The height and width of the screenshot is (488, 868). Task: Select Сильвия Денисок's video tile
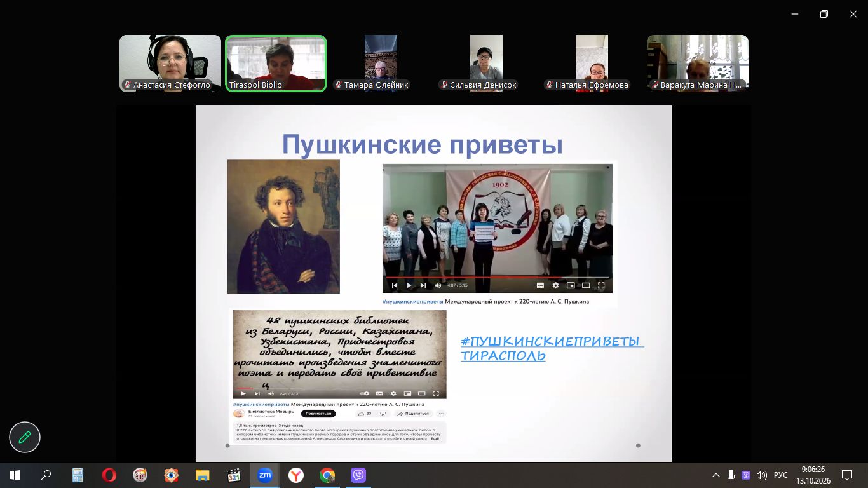click(x=487, y=64)
